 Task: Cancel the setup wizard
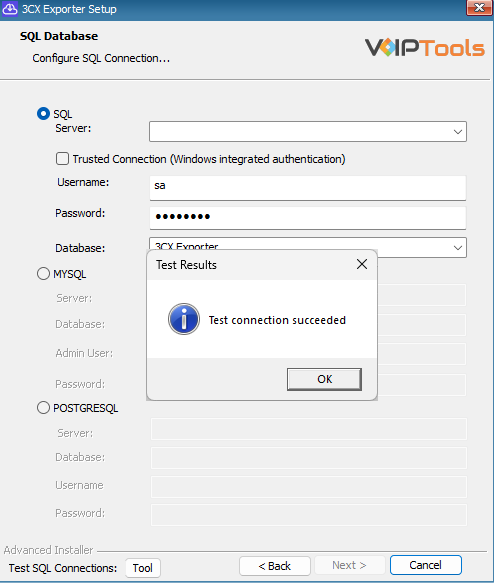[x=426, y=565]
